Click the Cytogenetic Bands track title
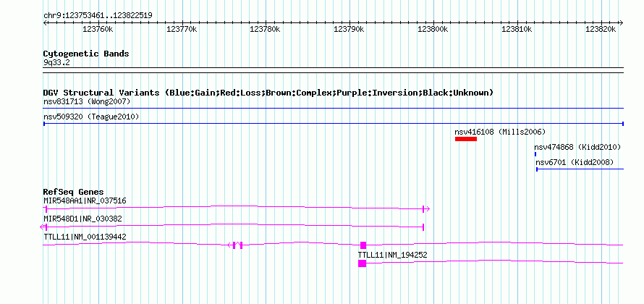This screenshot has height=304, width=644. pos(86,54)
